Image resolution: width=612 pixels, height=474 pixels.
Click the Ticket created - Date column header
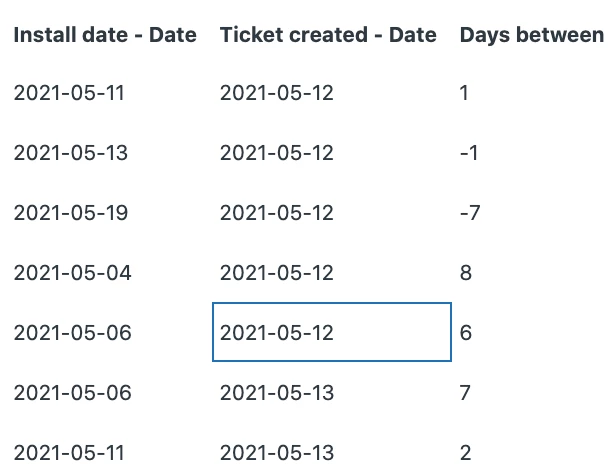[328, 35]
